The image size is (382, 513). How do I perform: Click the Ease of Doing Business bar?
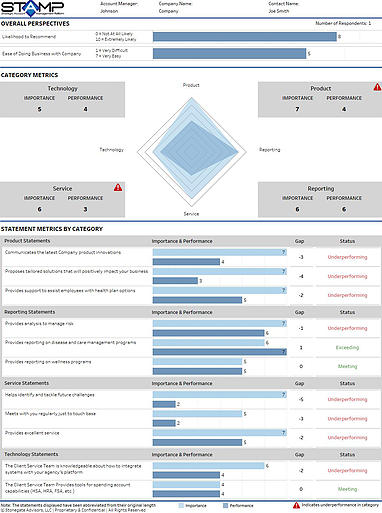pos(229,53)
